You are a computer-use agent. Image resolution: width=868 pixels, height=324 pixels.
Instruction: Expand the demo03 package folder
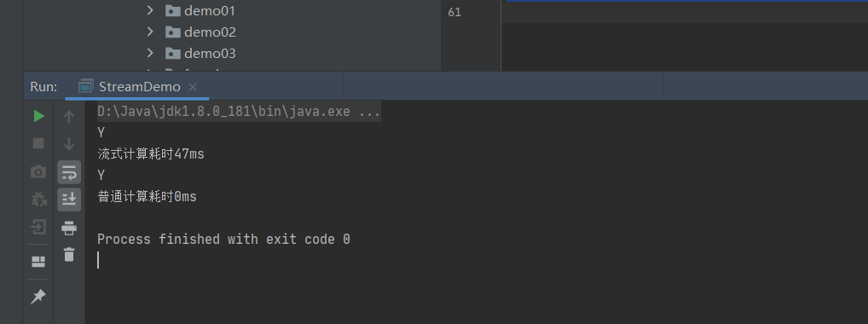(x=150, y=53)
